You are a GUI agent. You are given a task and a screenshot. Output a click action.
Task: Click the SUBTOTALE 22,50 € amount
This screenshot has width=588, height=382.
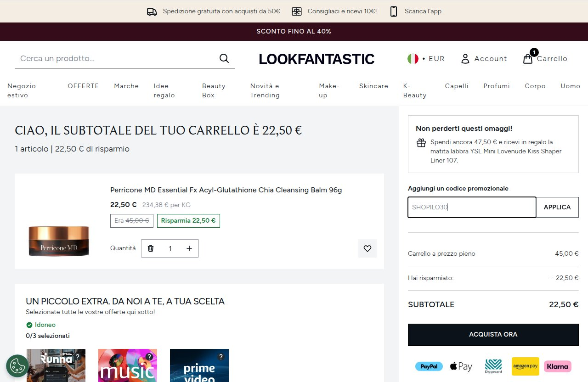click(x=564, y=304)
